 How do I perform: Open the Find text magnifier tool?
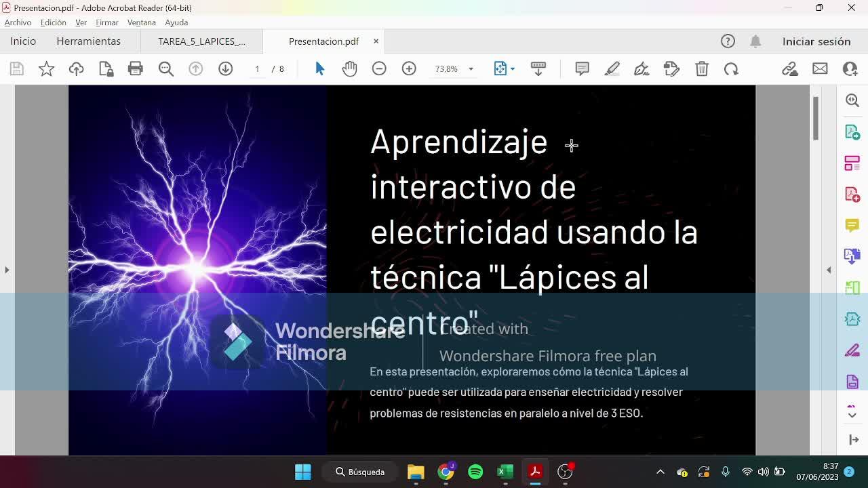point(165,68)
